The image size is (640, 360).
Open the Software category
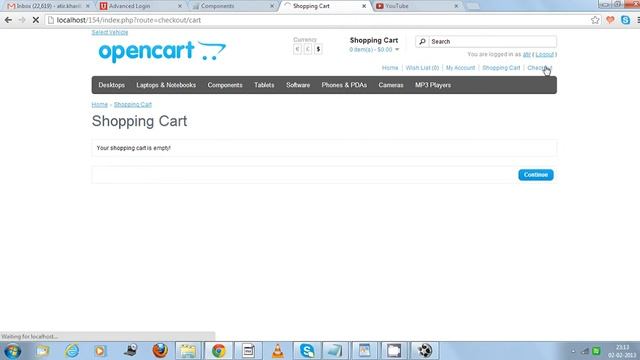coord(298,85)
